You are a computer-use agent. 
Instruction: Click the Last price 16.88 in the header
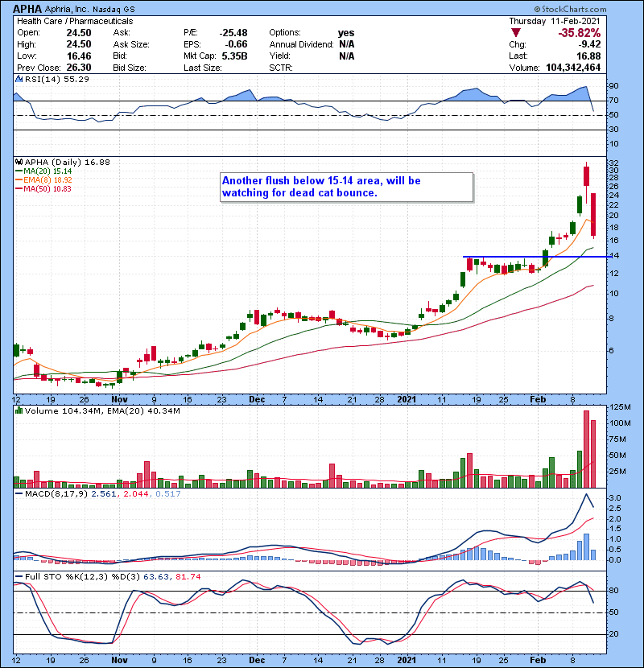(x=588, y=56)
